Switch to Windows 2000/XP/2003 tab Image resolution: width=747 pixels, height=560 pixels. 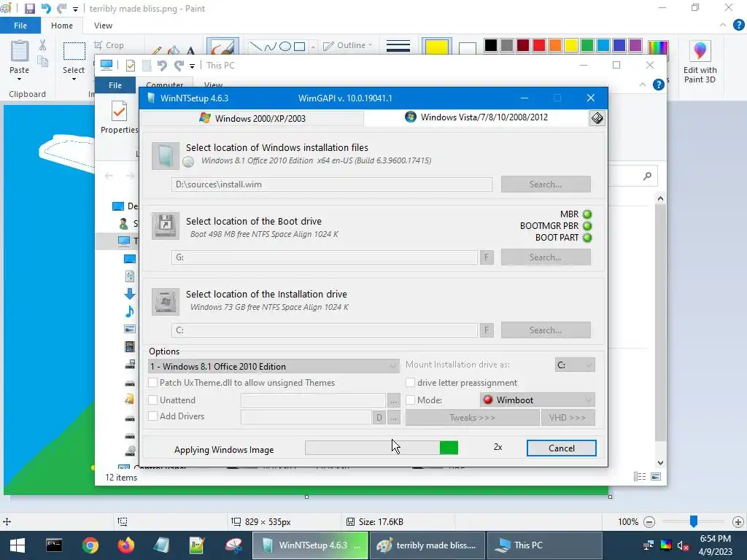(x=252, y=118)
